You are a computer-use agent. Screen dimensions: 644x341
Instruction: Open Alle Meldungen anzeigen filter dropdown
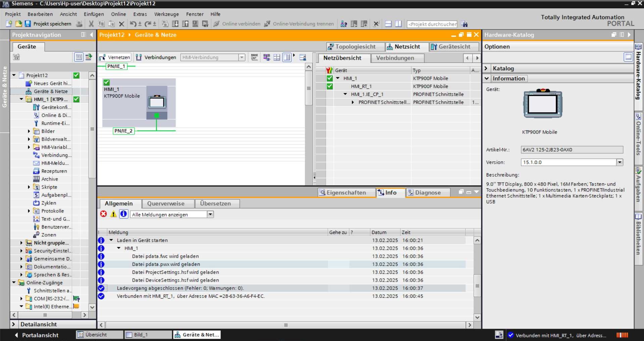210,214
